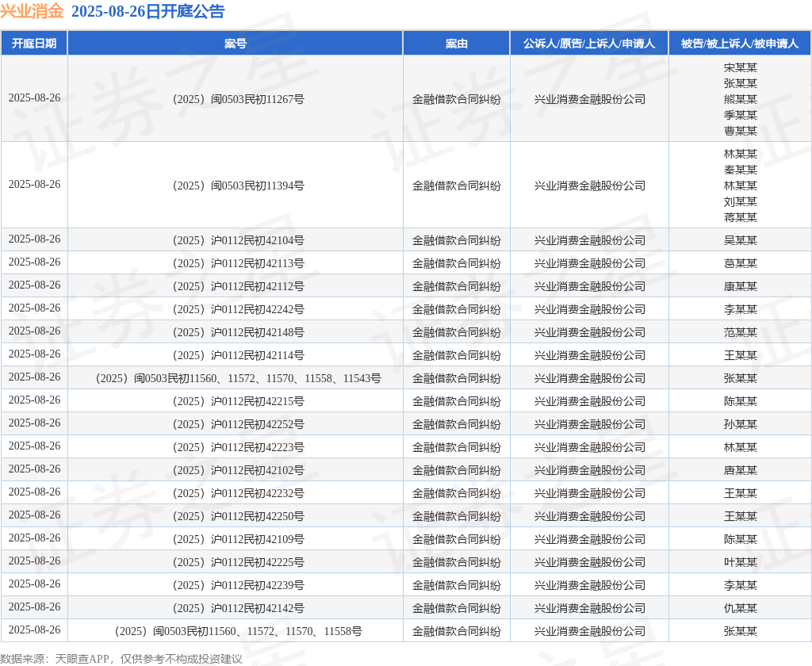Click defendant 蒋某某 in 11394号 row
This screenshot has height=666, width=812.
[740, 217]
